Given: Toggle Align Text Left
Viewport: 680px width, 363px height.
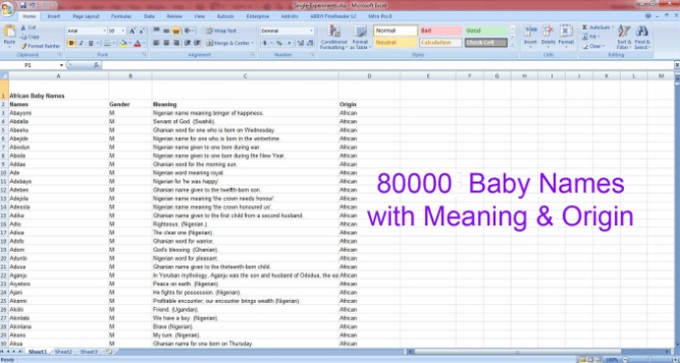Looking at the screenshot, I should coord(157,43).
